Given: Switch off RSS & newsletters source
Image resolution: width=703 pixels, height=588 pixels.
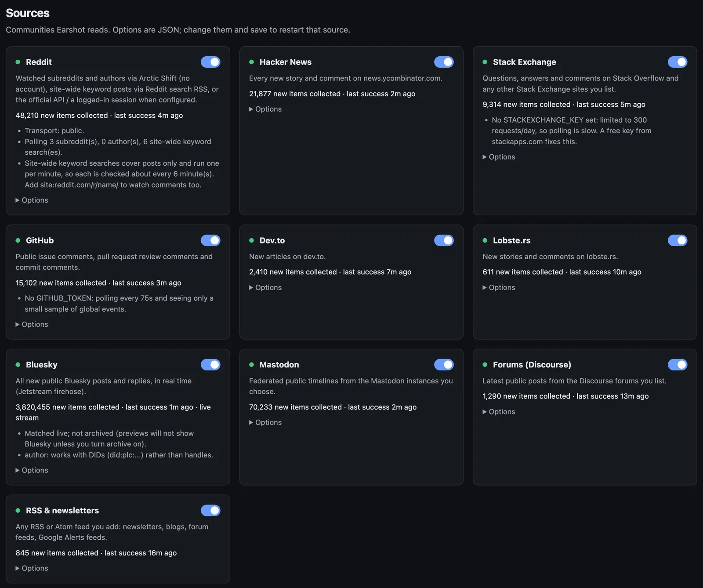Looking at the screenshot, I should click(210, 511).
